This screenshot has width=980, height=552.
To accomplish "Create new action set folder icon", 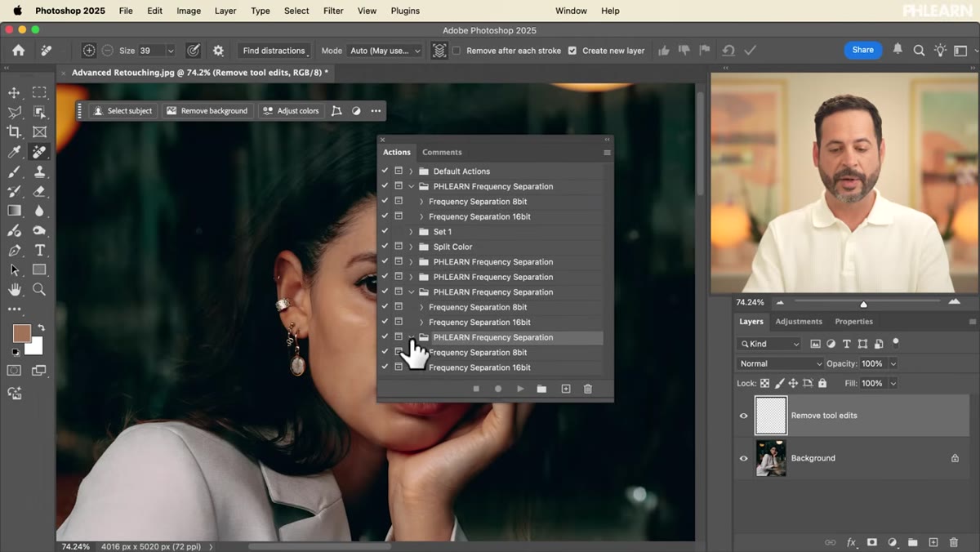I will pyautogui.click(x=541, y=389).
